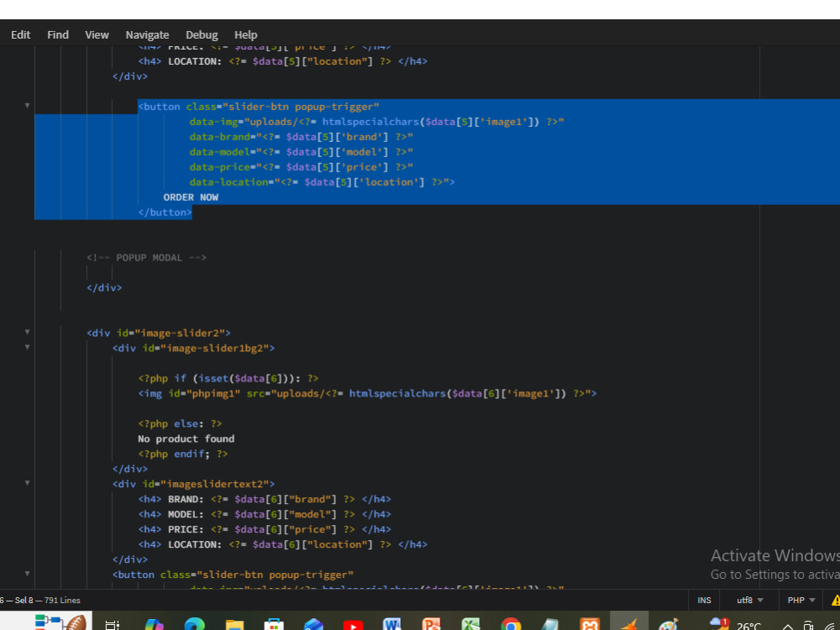Click the php if isset $data[6] line
Screen dimensions: 840x630
(x=228, y=378)
